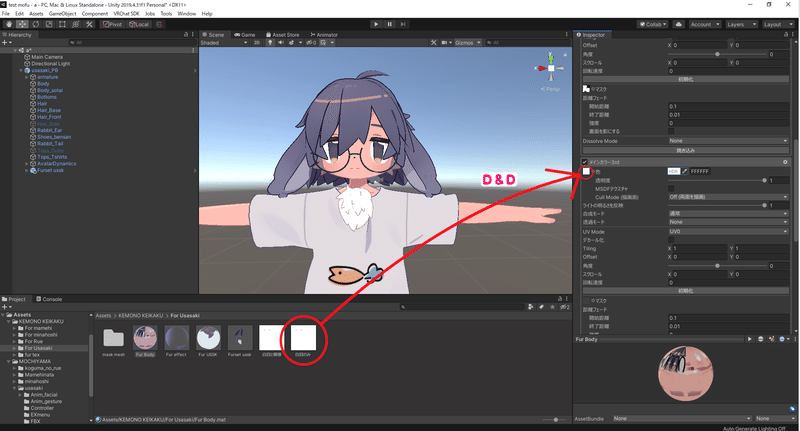Screen dimensions: 800x431
Task: Select the Hand tool in toolbar
Action: 9,24
